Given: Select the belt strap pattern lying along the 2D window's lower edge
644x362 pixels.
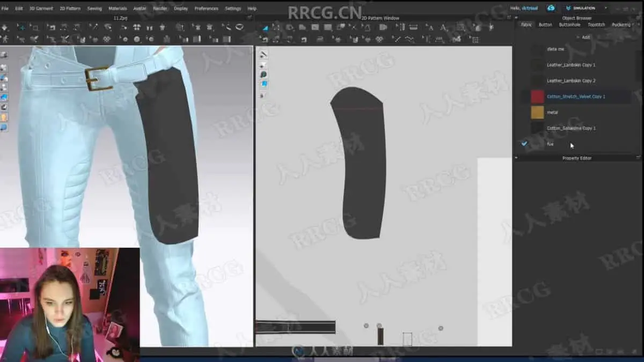Looking at the screenshot, I should (x=296, y=327).
